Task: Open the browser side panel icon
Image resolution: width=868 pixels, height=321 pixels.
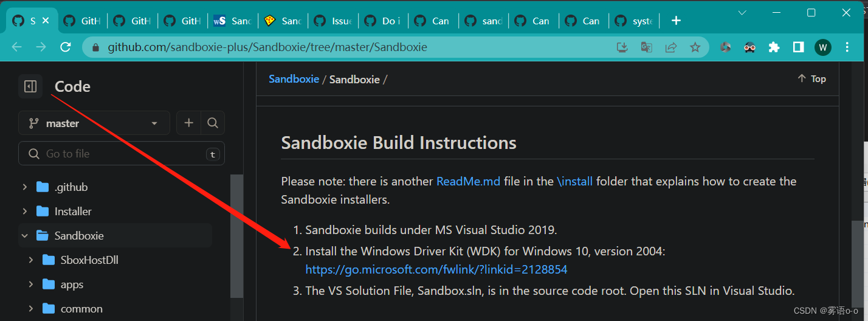Action: point(798,47)
